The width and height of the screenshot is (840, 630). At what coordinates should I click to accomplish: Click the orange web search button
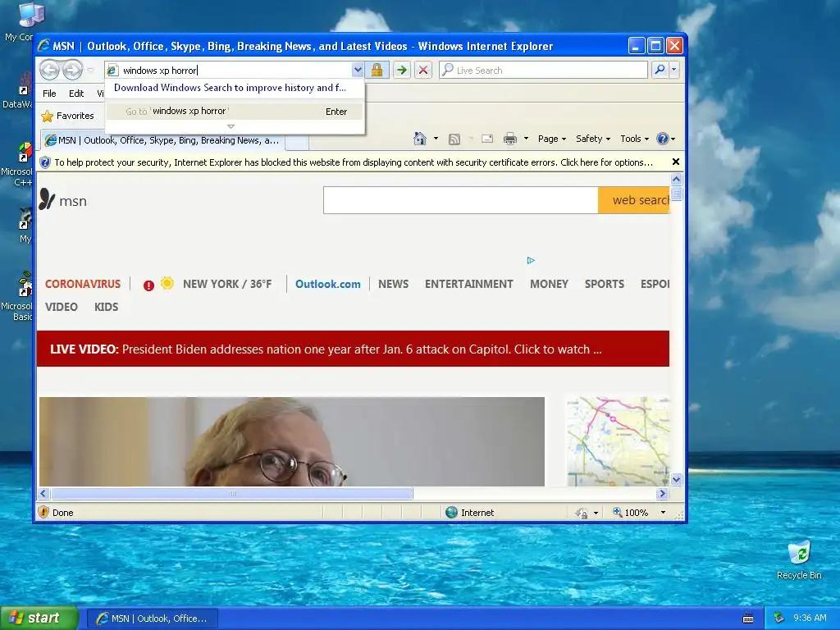[x=634, y=200]
